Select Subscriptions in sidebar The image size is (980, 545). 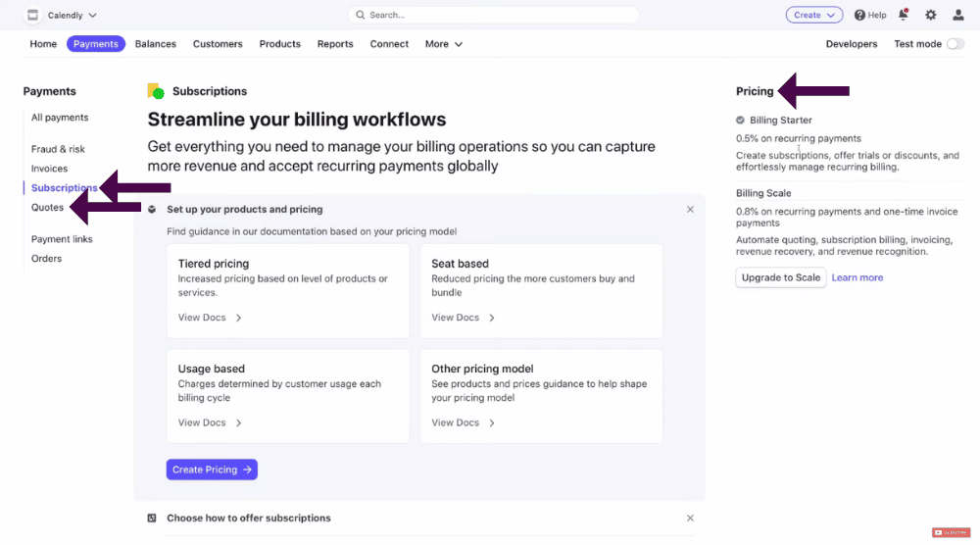tap(65, 188)
